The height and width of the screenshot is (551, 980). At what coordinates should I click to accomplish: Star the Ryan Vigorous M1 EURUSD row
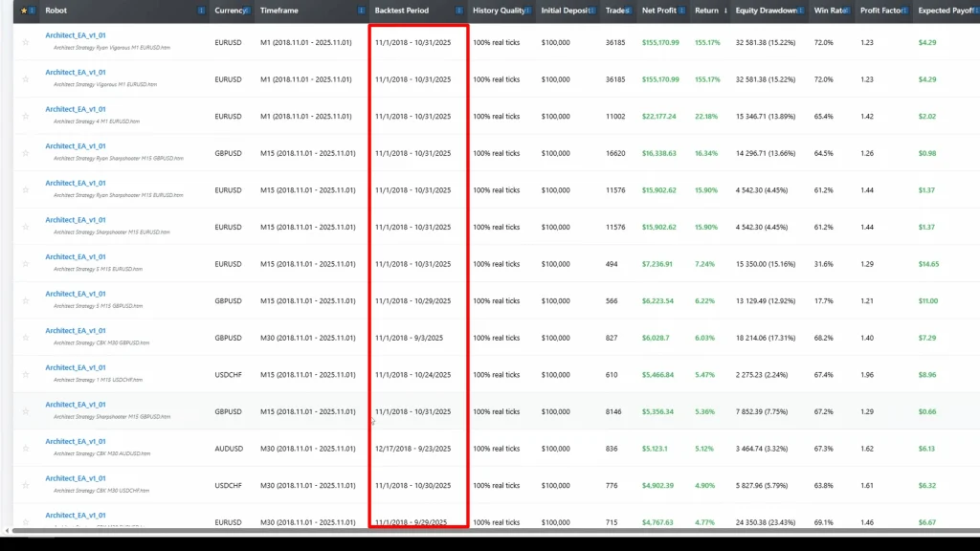[x=26, y=43]
